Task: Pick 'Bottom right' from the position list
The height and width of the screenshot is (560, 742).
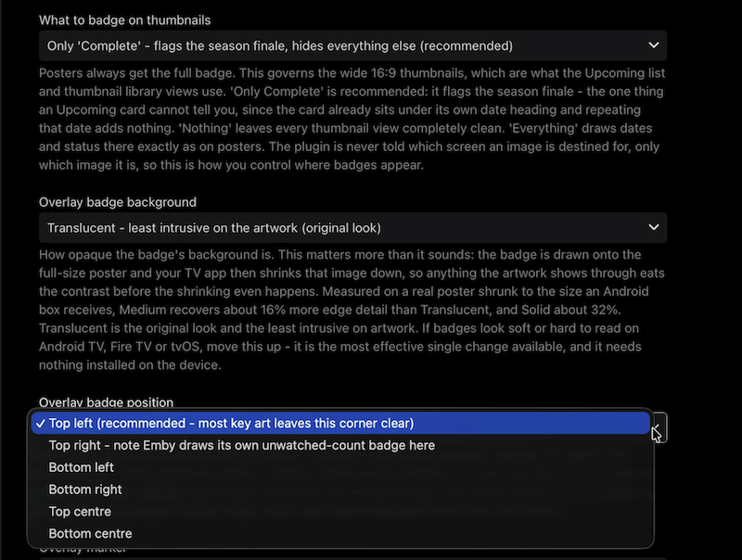Action: 340,490
